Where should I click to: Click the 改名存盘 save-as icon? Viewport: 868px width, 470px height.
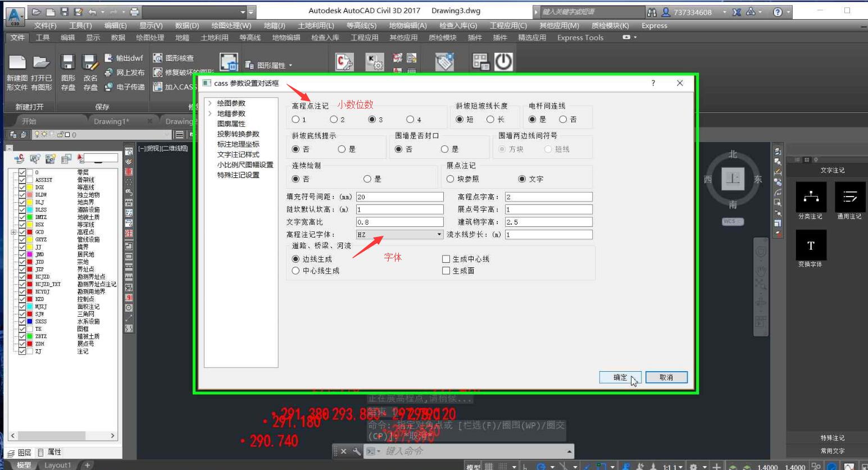(x=90, y=62)
